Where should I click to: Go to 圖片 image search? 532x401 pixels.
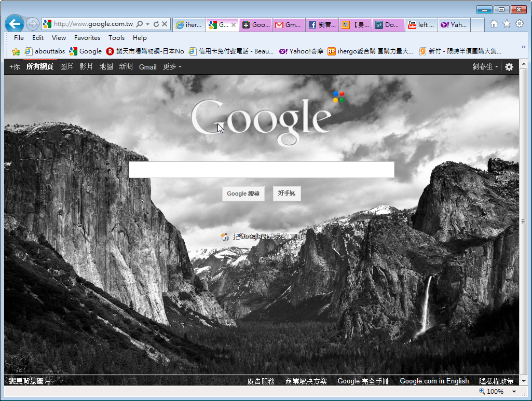click(66, 67)
